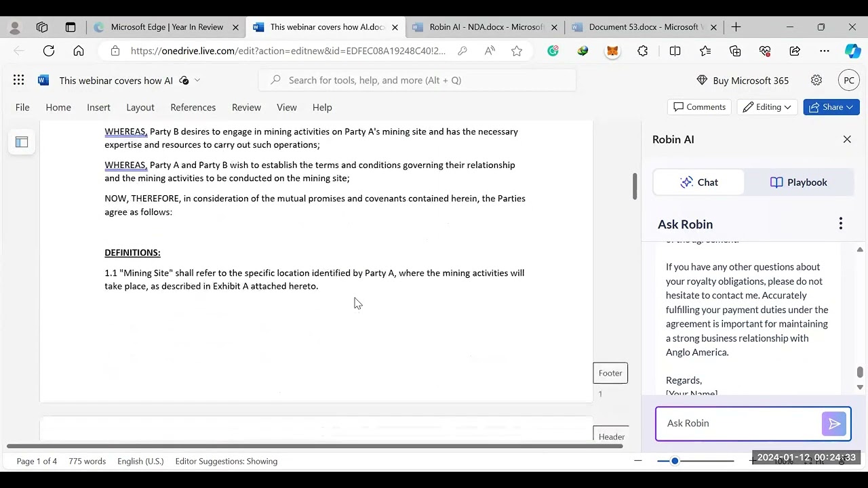
Task: Add page to favorites star icon
Action: coord(517,51)
